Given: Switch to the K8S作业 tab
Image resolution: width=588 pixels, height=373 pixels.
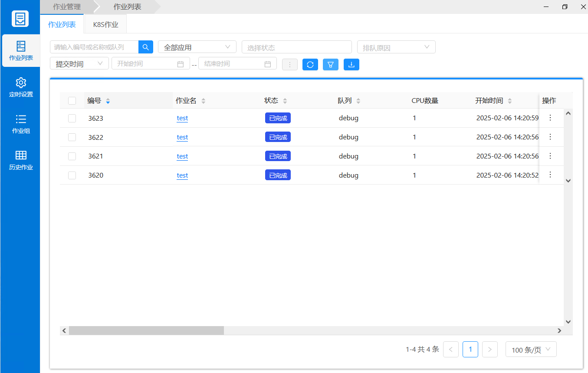Looking at the screenshot, I should tap(105, 24).
